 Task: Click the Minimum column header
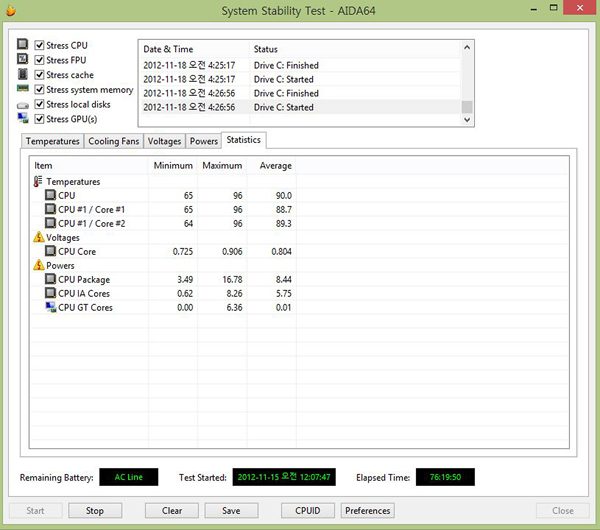click(x=173, y=166)
